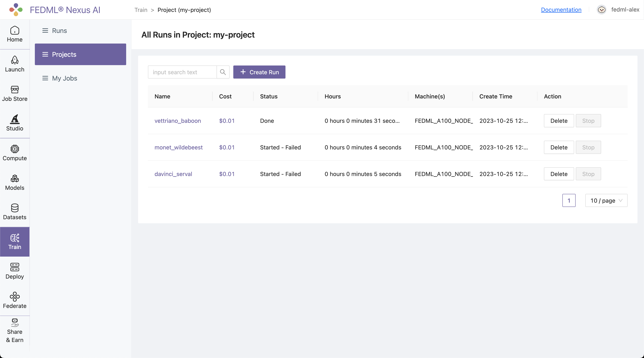
Task: Open the Federate icon in sidebar
Action: click(15, 297)
